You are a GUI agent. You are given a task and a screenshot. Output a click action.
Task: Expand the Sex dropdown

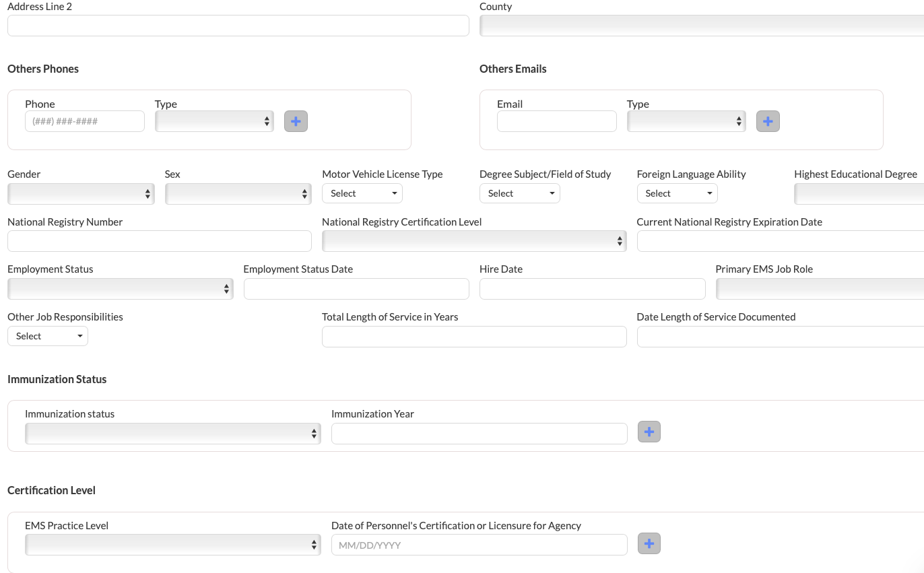pyautogui.click(x=238, y=194)
